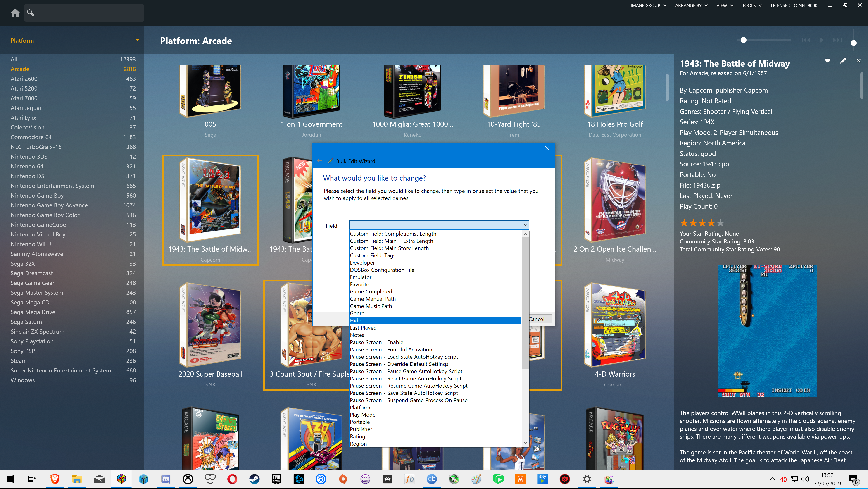Open the notification center icon
Viewport: 868px width, 489px height.
854,479
